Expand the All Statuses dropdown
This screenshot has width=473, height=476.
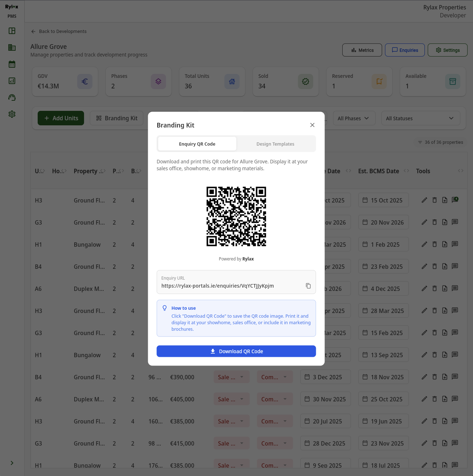click(420, 118)
